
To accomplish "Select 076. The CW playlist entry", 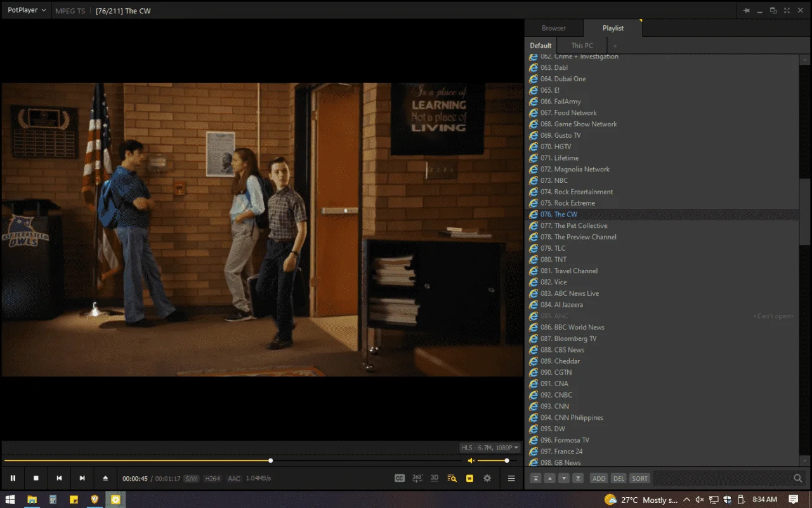I will click(x=662, y=215).
